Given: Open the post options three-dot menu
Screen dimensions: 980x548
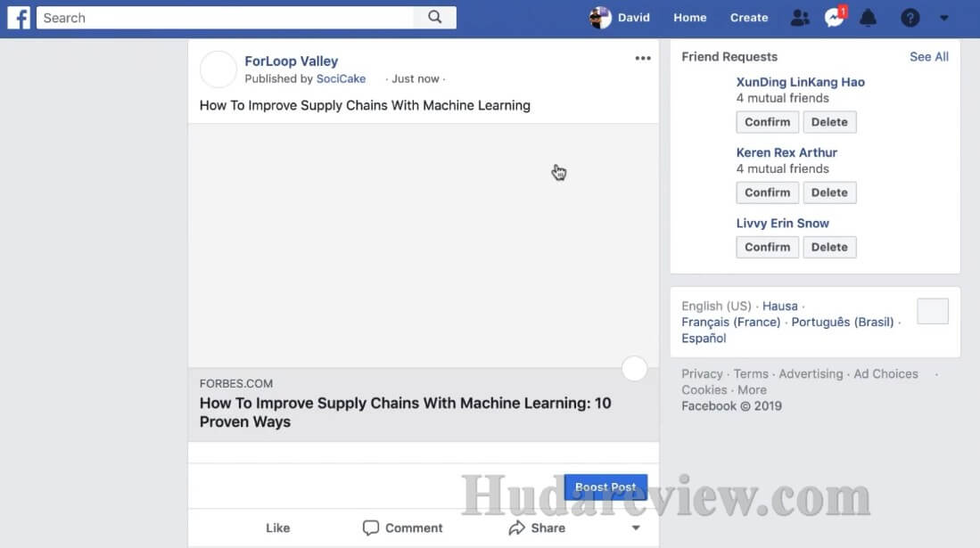Looking at the screenshot, I should pyautogui.click(x=643, y=58).
